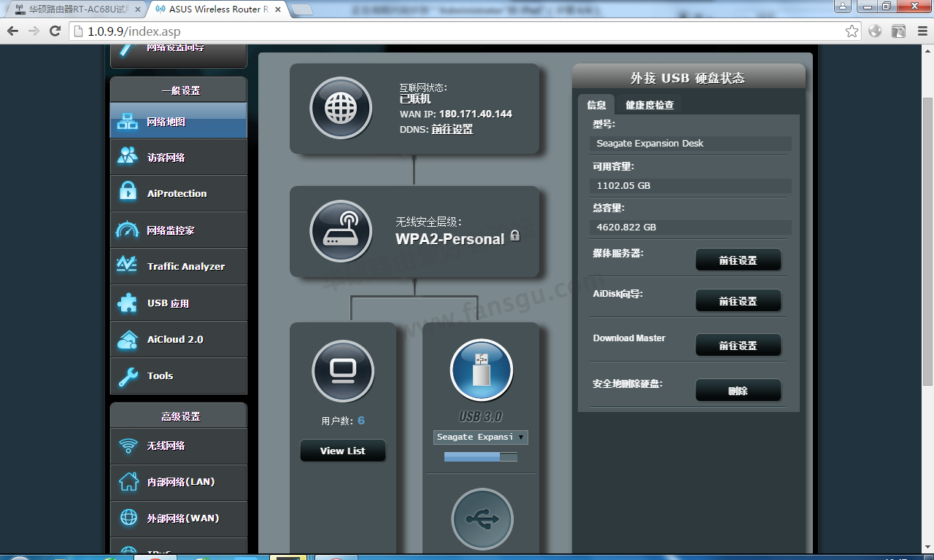This screenshot has width=934, height=560.
Task: Open the Seagate Expansi device dropdown
Action: click(x=480, y=437)
